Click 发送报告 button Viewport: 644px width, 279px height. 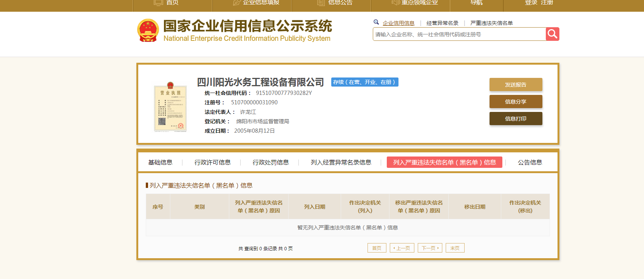(x=516, y=85)
